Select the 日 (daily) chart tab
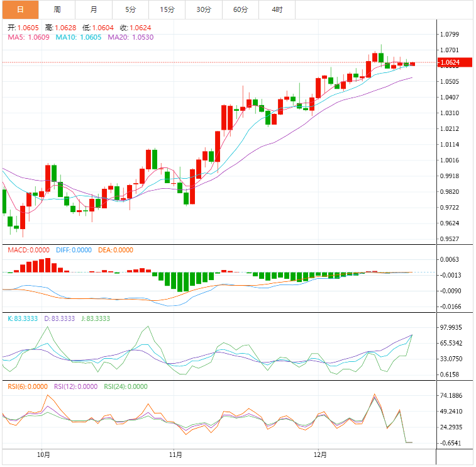476x467 pixels. tap(20, 9)
